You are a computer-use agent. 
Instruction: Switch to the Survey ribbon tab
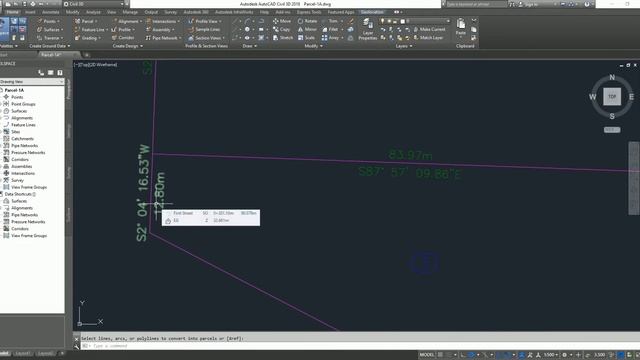click(171, 12)
